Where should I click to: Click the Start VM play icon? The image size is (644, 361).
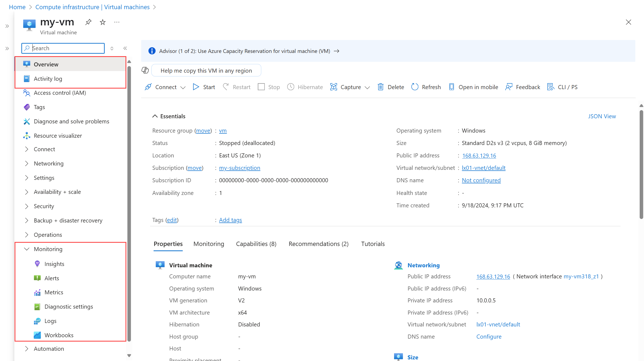[x=196, y=87]
